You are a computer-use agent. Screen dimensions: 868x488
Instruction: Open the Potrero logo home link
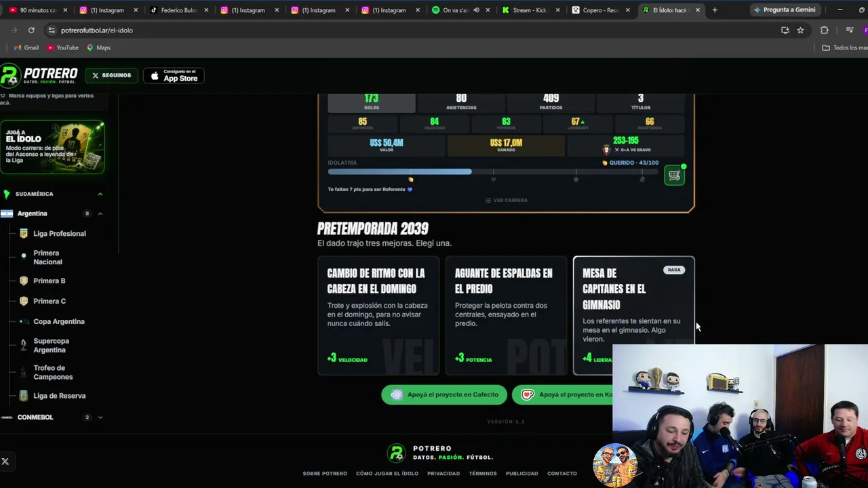tap(39, 75)
